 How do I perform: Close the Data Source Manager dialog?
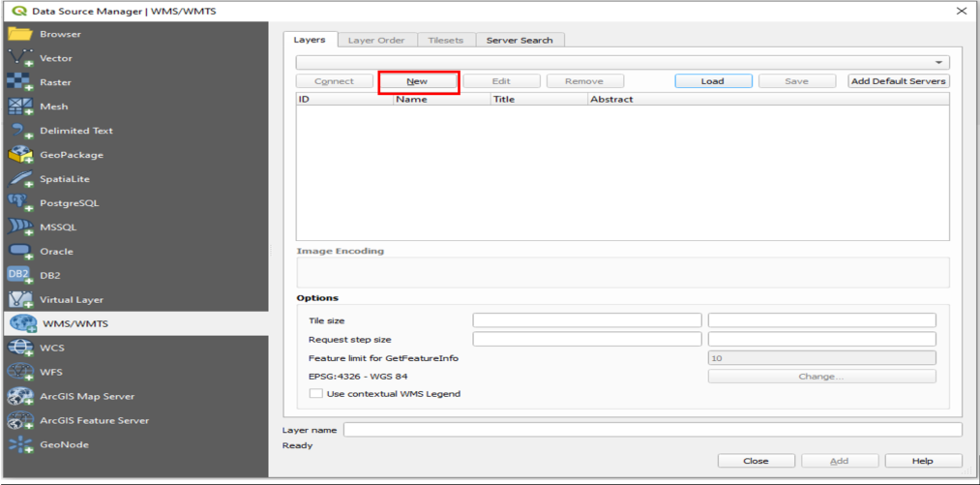point(757,461)
